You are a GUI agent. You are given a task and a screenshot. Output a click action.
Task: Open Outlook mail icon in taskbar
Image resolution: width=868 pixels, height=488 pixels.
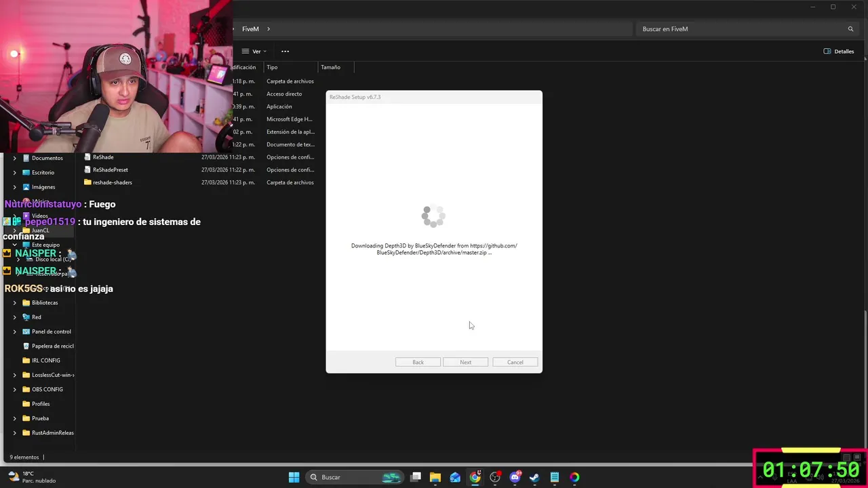455,477
